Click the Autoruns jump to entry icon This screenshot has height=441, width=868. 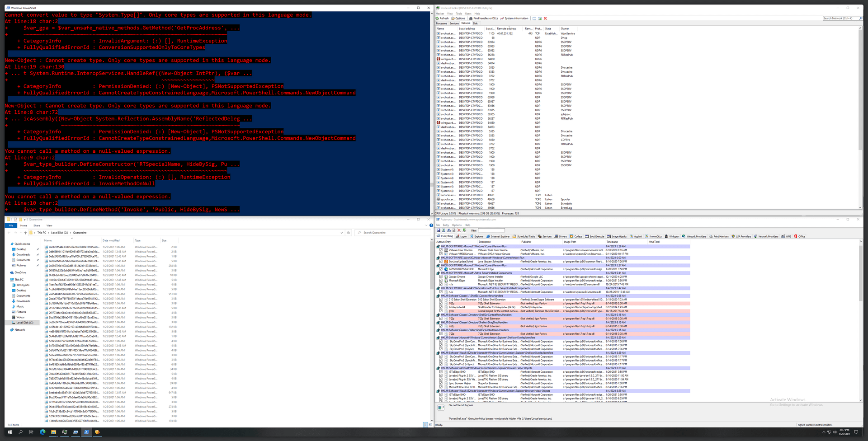point(464,230)
